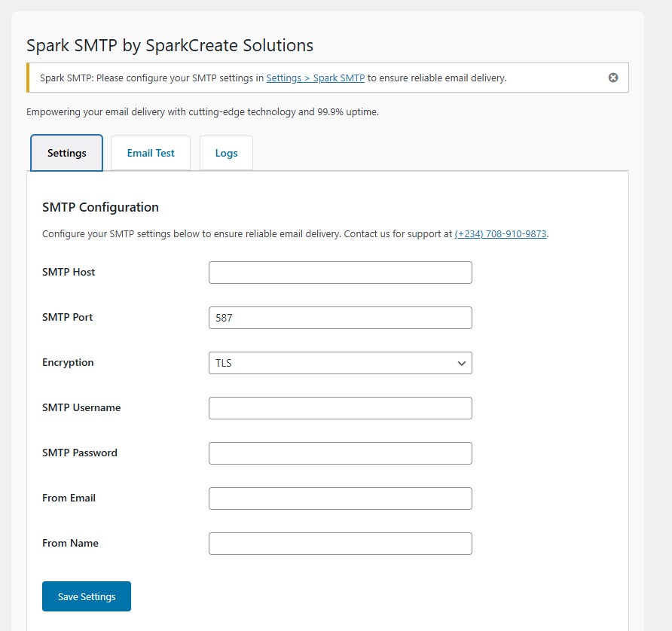Switch to the Email Test tab
Screen dimensions: 672x631
coord(150,152)
